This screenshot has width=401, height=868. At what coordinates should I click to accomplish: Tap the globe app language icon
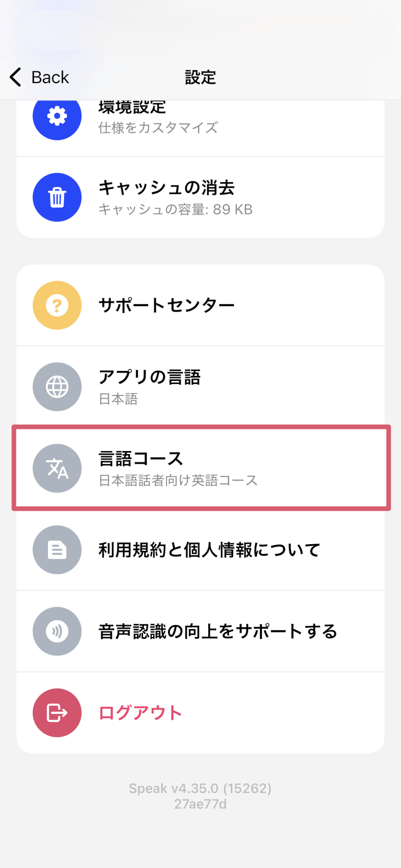click(57, 387)
